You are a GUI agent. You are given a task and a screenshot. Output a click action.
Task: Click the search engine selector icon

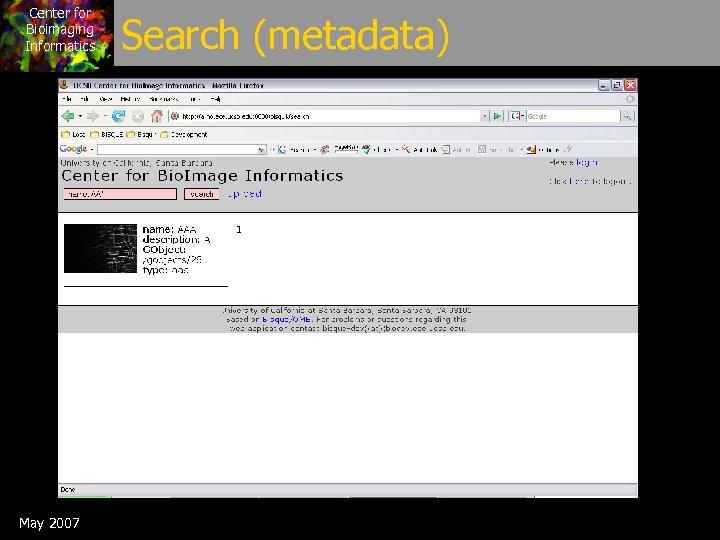(x=517, y=116)
